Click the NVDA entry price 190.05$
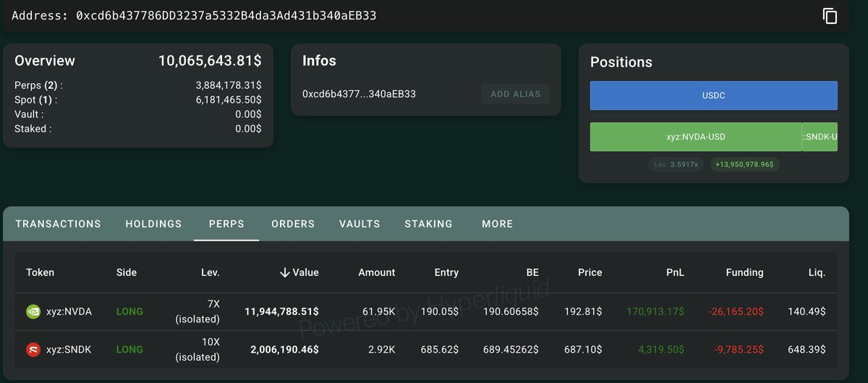Viewport: 868px width, 383px height. point(440,312)
